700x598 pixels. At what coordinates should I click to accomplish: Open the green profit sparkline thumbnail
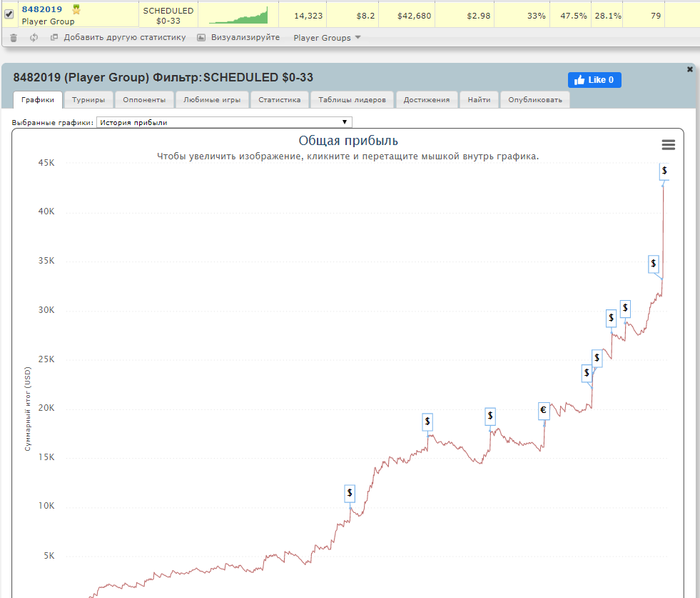[x=238, y=15]
